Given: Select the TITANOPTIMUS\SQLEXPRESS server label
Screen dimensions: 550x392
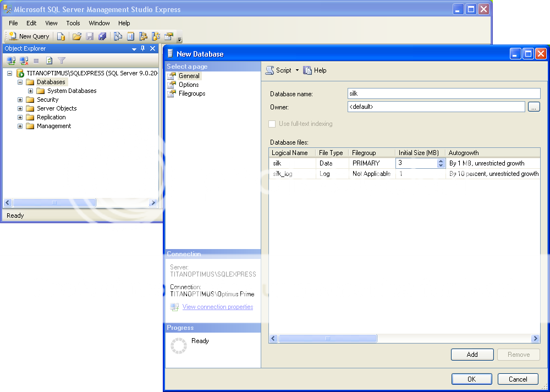Looking at the screenshot, I should pos(92,73).
